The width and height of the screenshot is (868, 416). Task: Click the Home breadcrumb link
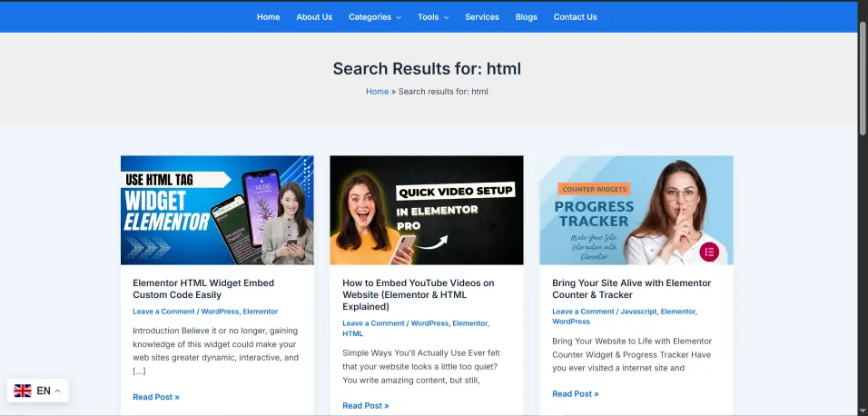pyautogui.click(x=377, y=92)
